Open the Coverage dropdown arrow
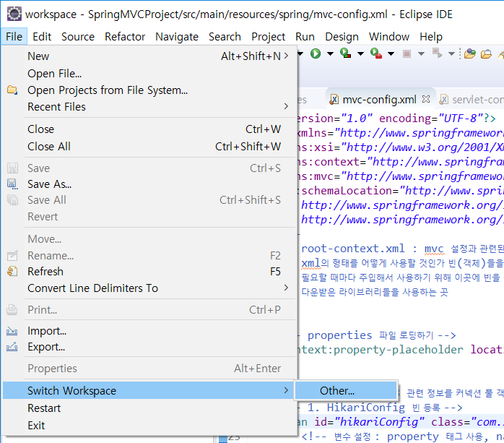504x443 pixels. tap(360, 53)
